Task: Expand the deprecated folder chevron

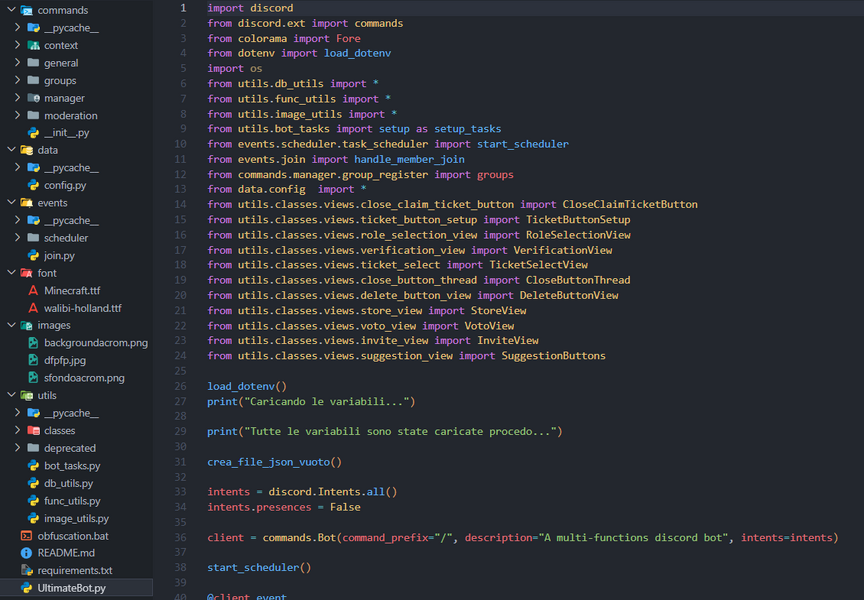Action: 18,448
